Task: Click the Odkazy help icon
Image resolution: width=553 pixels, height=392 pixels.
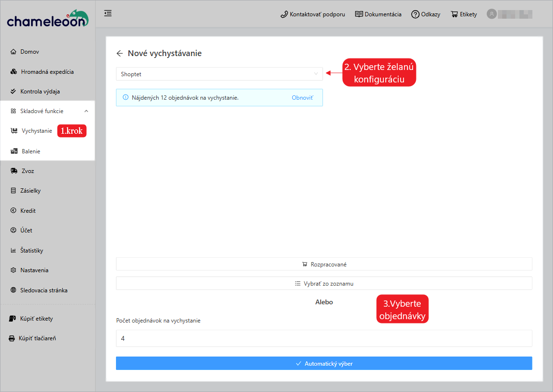Action: click(x=426, y=14)
